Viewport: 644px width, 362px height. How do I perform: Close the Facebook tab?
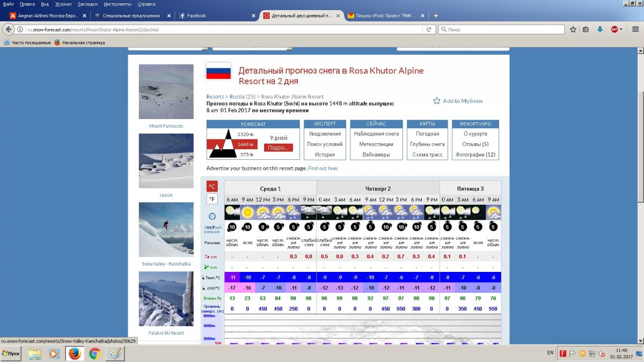[x=253, y=16]
